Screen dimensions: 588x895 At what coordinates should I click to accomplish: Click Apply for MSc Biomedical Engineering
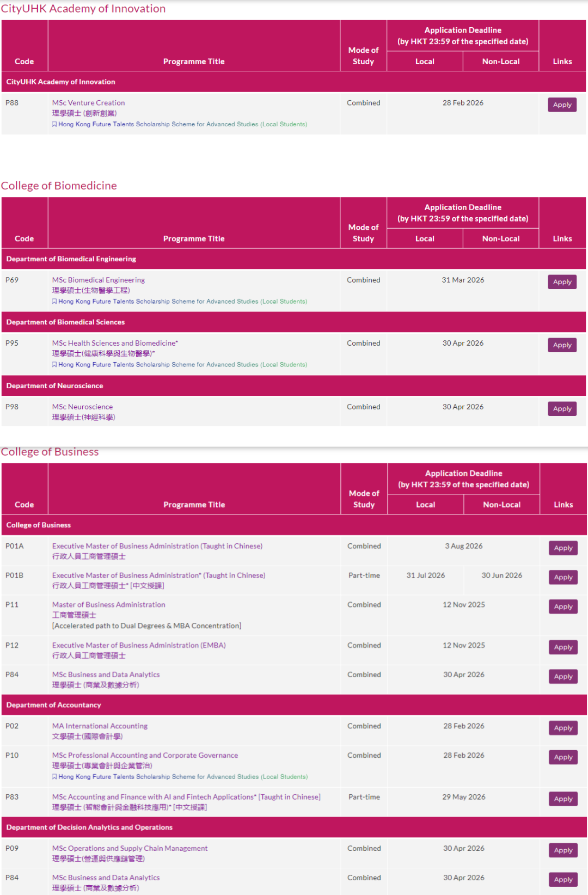(562, 282)
